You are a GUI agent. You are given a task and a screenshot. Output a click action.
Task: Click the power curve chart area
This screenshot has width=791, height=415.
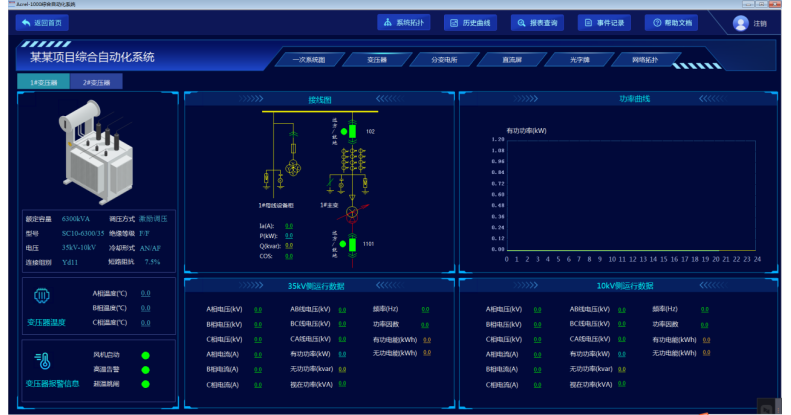pos(631,196)
